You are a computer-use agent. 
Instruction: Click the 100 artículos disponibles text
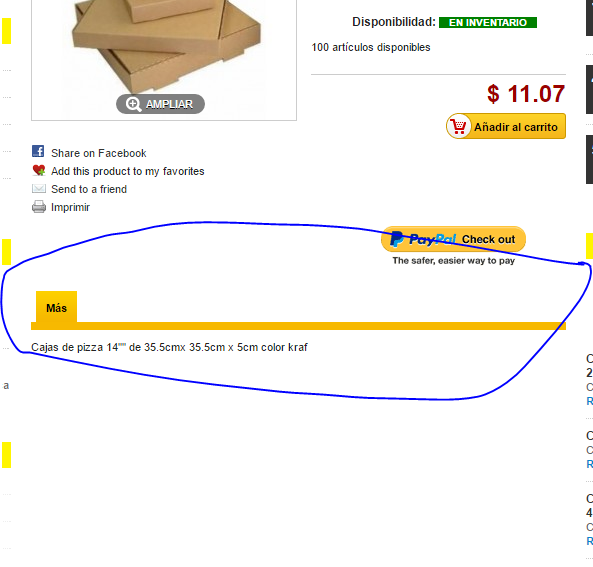tap(371, 47)
